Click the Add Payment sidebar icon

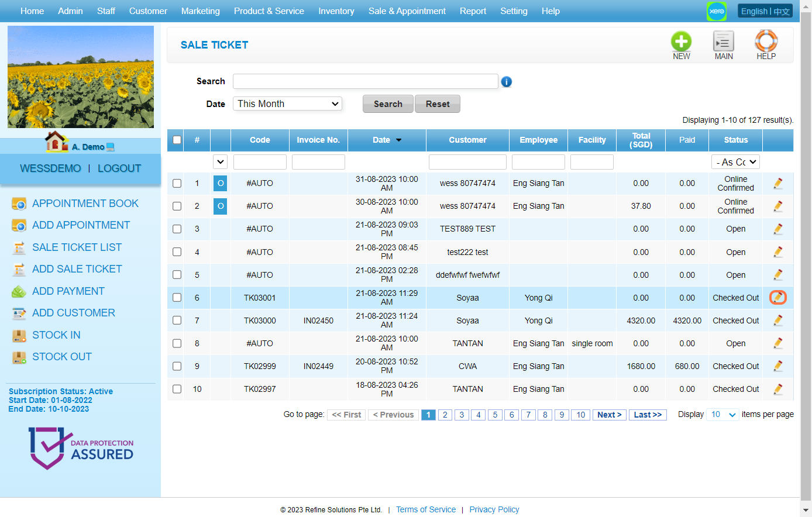(19, 291)
